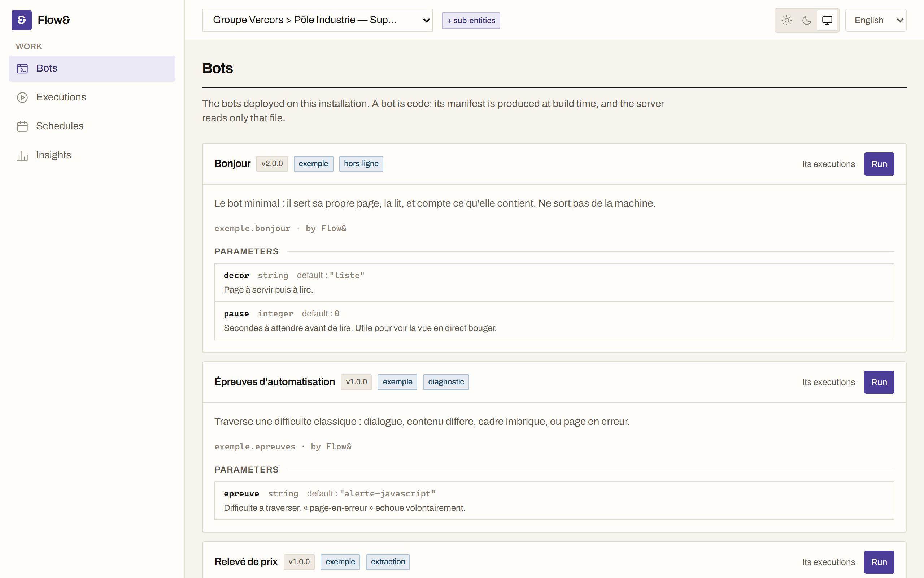Open the Schedules section
924x578 pixels.
92,126
